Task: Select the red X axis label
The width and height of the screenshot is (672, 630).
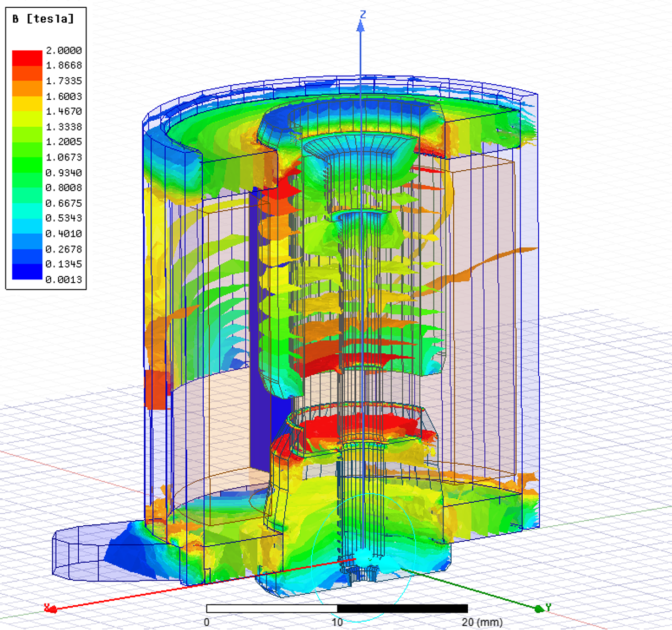Action: pos(48,607)
